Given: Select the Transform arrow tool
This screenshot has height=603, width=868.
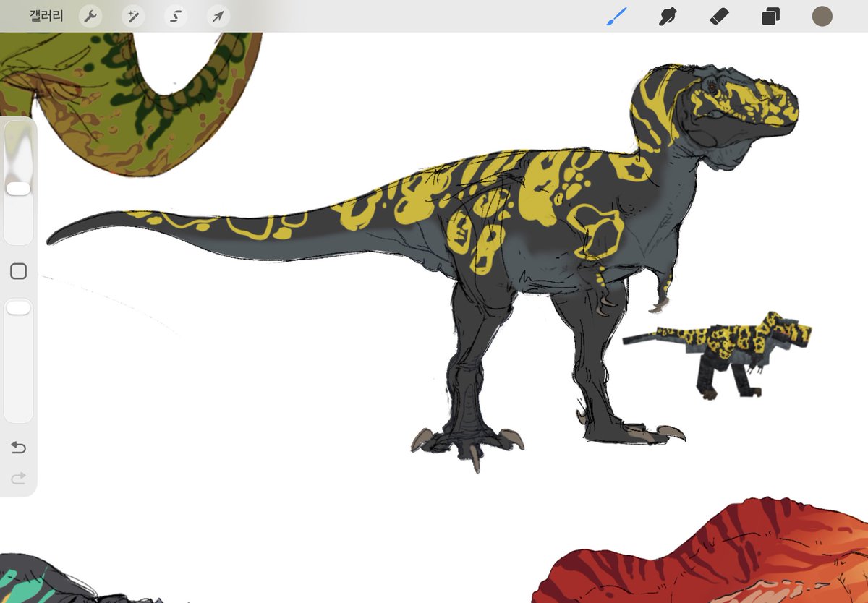Looking at the screenshot, I should [218, 16].
